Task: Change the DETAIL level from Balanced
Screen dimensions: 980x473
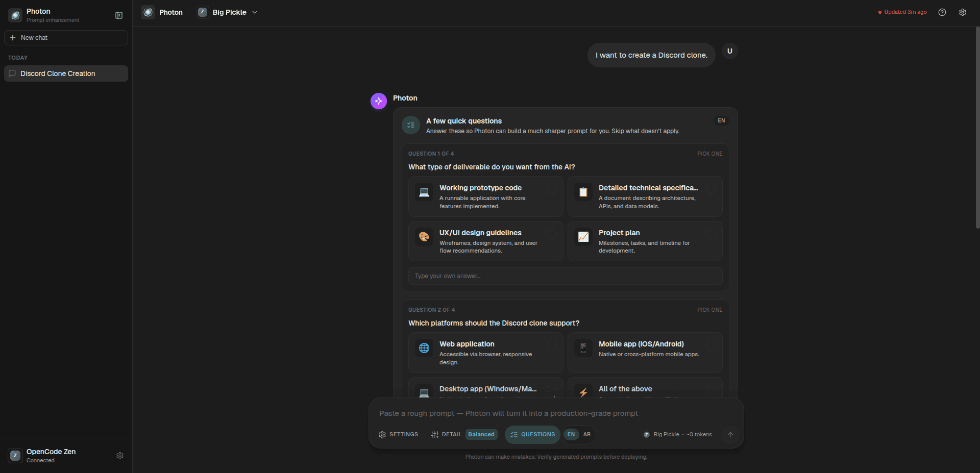Action: [x=481, y=435]
